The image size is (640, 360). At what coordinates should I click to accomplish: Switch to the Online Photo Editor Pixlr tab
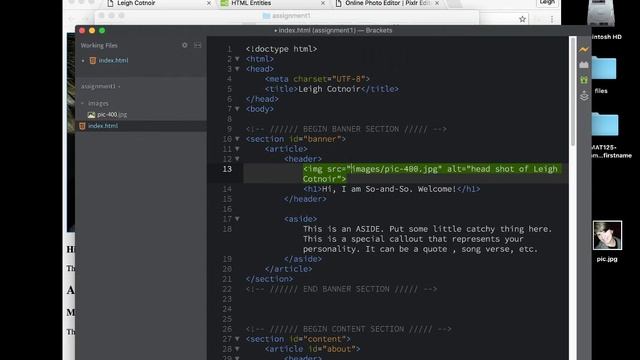point(387,4)
